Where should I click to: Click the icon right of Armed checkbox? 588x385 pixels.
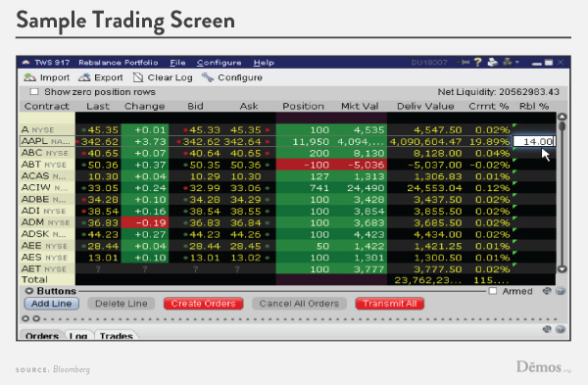pos(547,291)
